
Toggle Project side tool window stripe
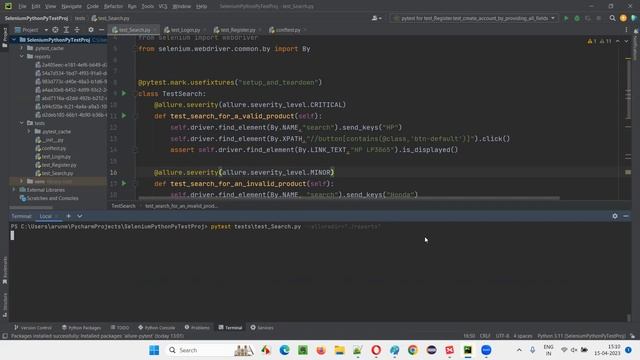coord(5,37)
